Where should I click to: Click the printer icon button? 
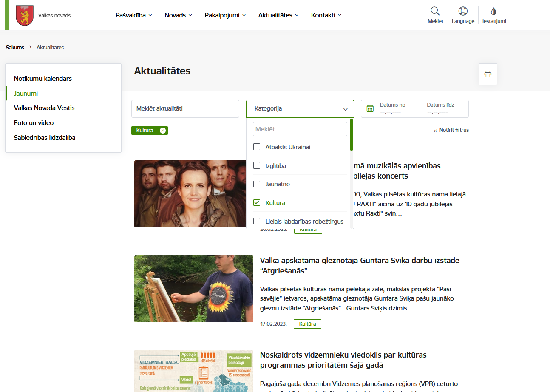488,74
